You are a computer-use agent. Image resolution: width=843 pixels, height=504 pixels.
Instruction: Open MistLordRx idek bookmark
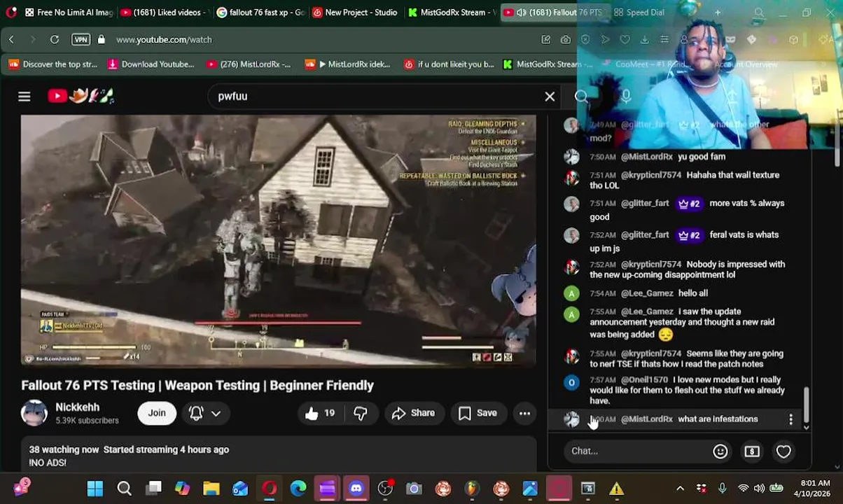pyautogui.click(x=348, y=64)
